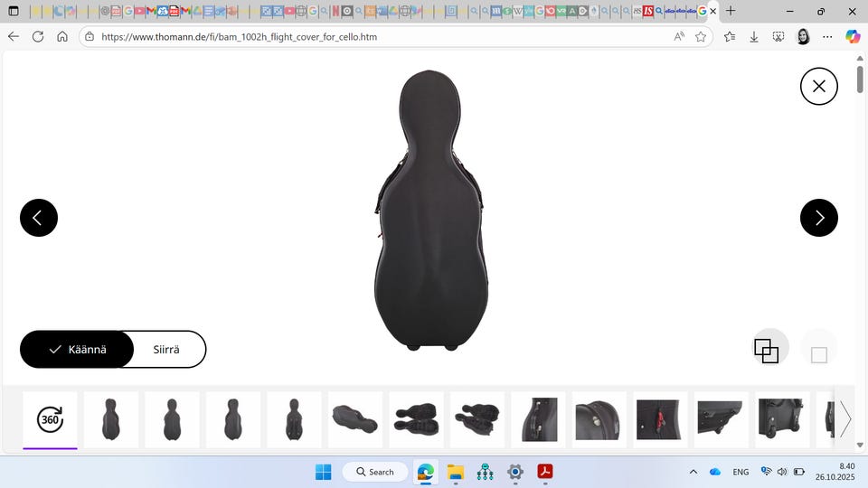
Task: Open a new browser tab
Action: pos(731,11)
